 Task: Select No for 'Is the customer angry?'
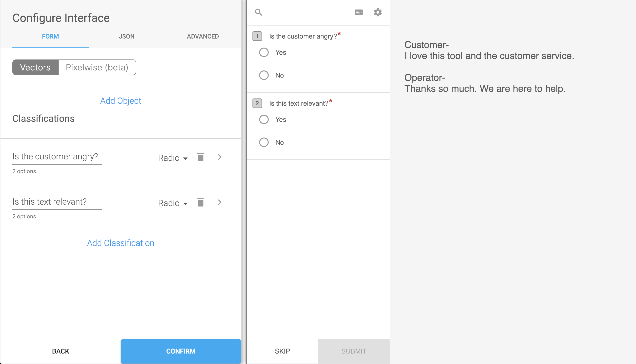tap(264, 75)
